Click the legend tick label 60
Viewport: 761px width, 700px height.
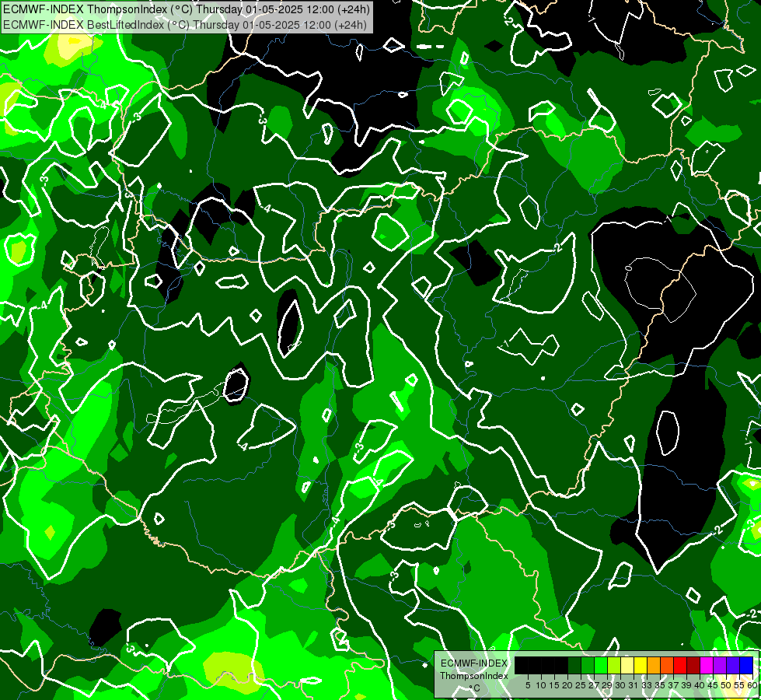752,685
